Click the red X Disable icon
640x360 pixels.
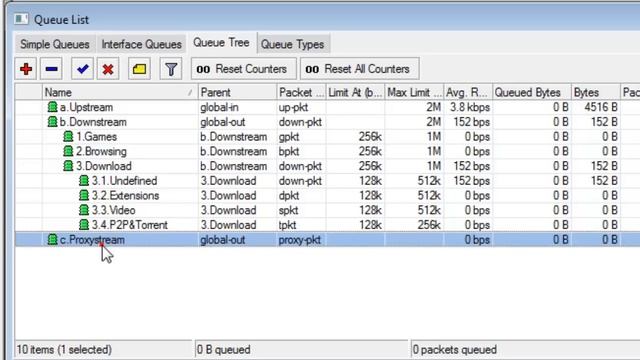[x=108, y=69]
